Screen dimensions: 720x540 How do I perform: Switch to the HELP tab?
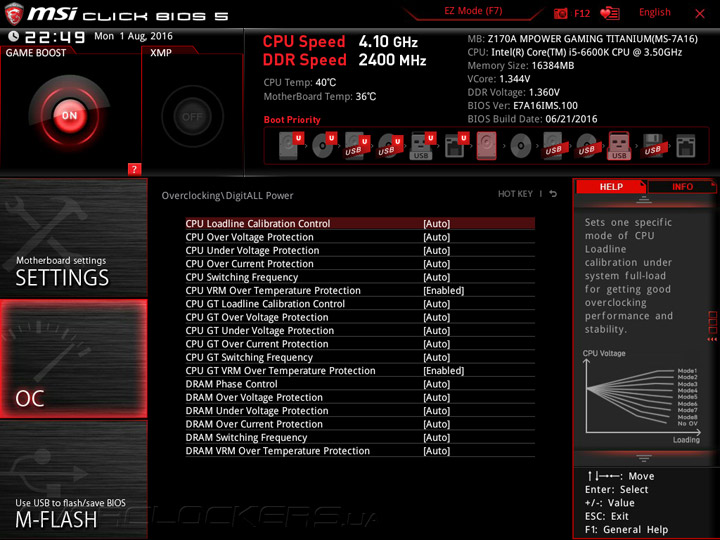[611, 186]
